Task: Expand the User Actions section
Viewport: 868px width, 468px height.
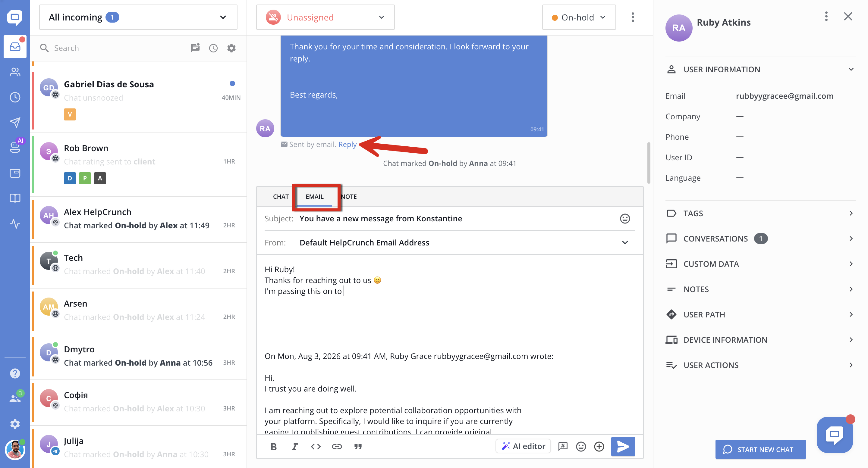Action: 760,365
